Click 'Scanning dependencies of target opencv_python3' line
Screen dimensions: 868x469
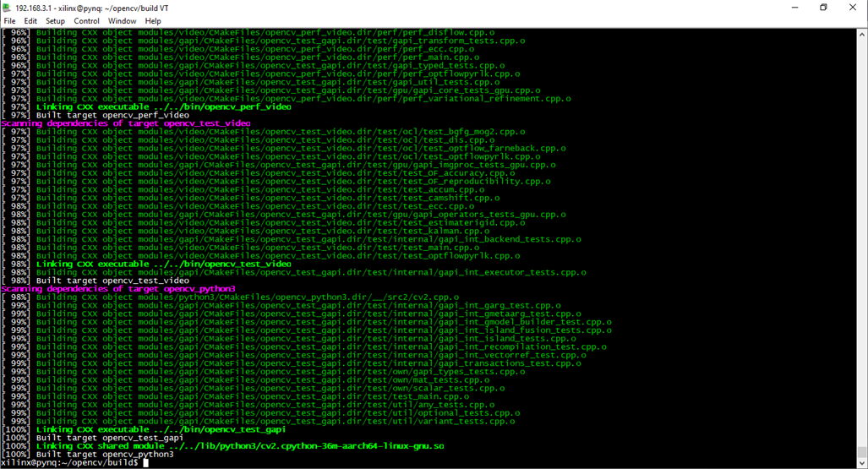(118, 288)
